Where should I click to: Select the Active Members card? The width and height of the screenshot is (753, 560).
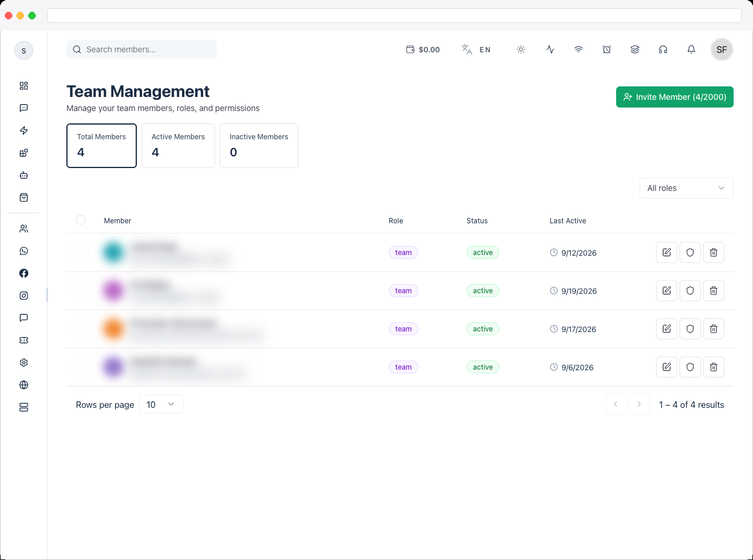click(x=179, y=146)
